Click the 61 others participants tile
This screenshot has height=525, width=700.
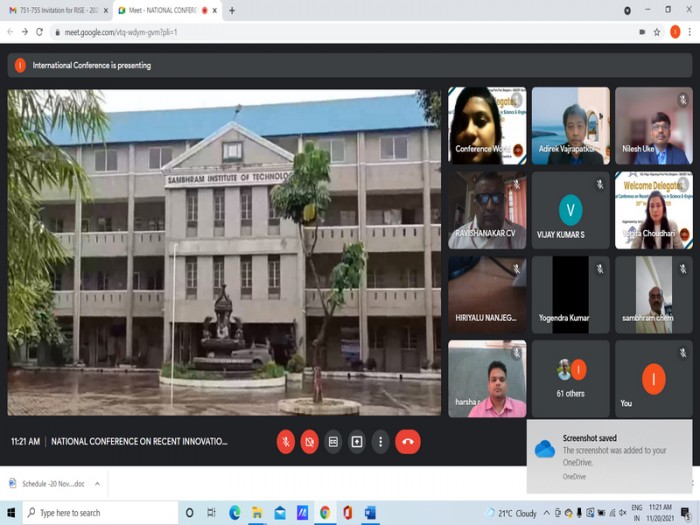[x=570, y=378]
